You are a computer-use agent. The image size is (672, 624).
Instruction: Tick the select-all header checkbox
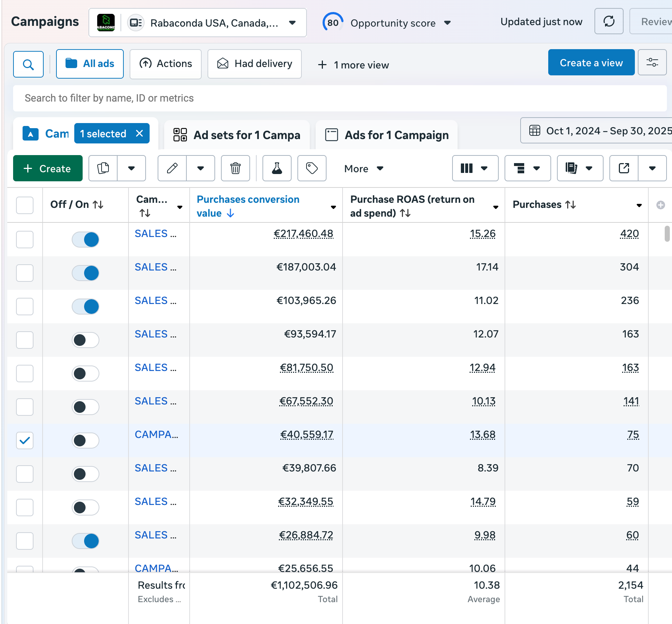(25, 205)
